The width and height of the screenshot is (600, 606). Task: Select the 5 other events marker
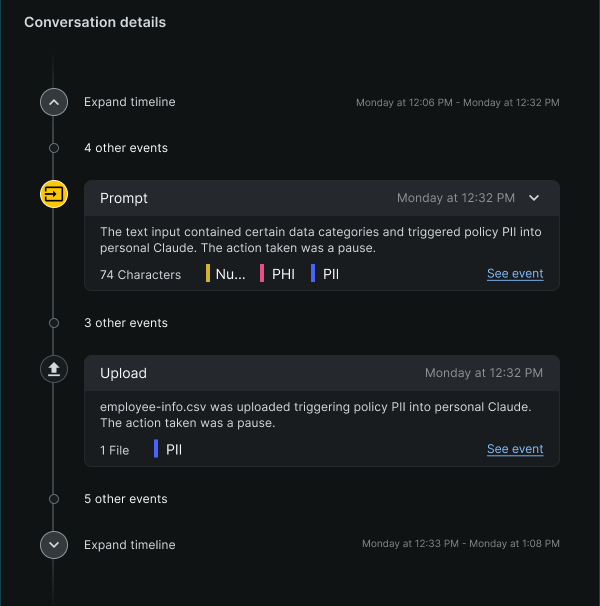pyautogui.click(x=54, y=499)
